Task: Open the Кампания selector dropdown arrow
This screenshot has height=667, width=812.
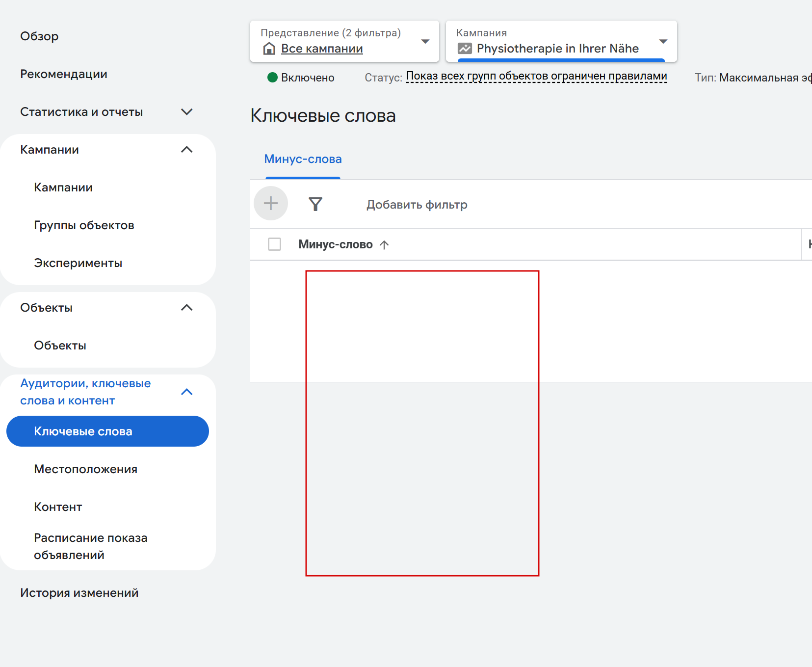Action: (x=663, y=42)
